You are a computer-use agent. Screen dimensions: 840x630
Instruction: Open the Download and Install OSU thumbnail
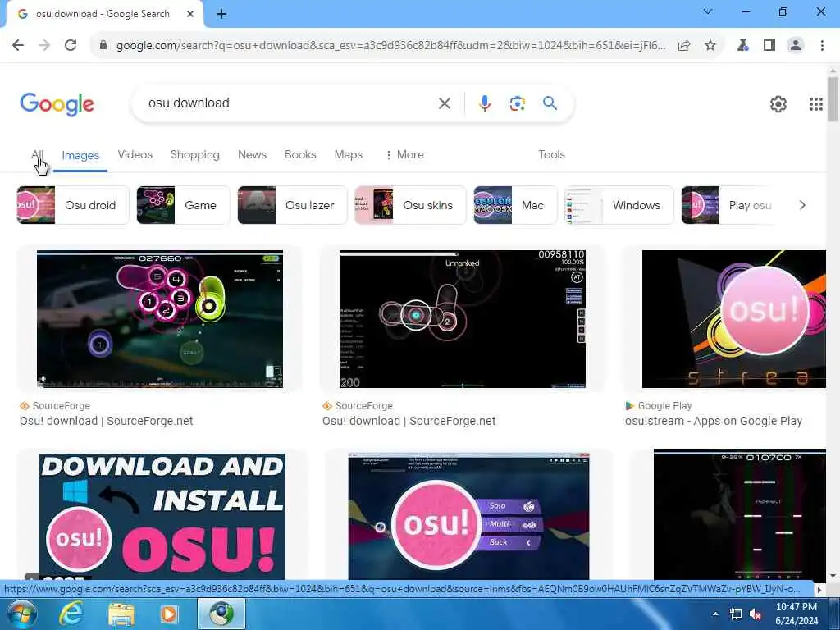(x=162, y=517)
